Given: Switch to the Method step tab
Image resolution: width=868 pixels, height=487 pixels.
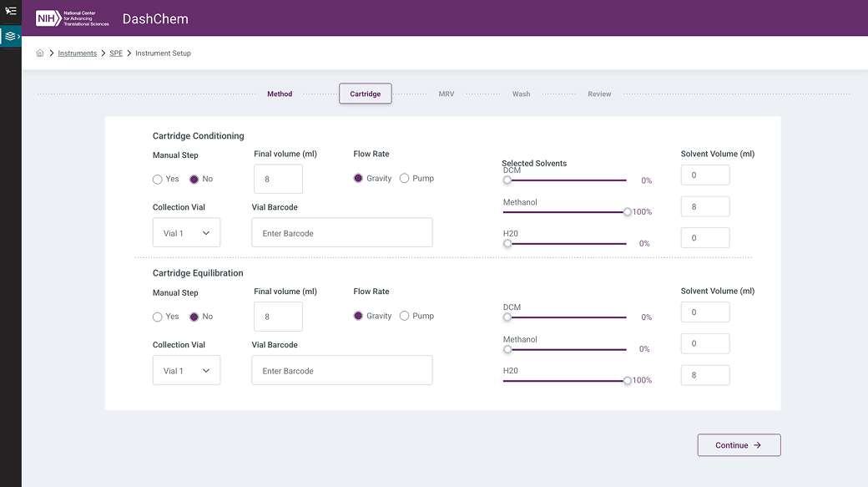Looking at the screenshot, I should pyautogui.click(x=280, y=94).
